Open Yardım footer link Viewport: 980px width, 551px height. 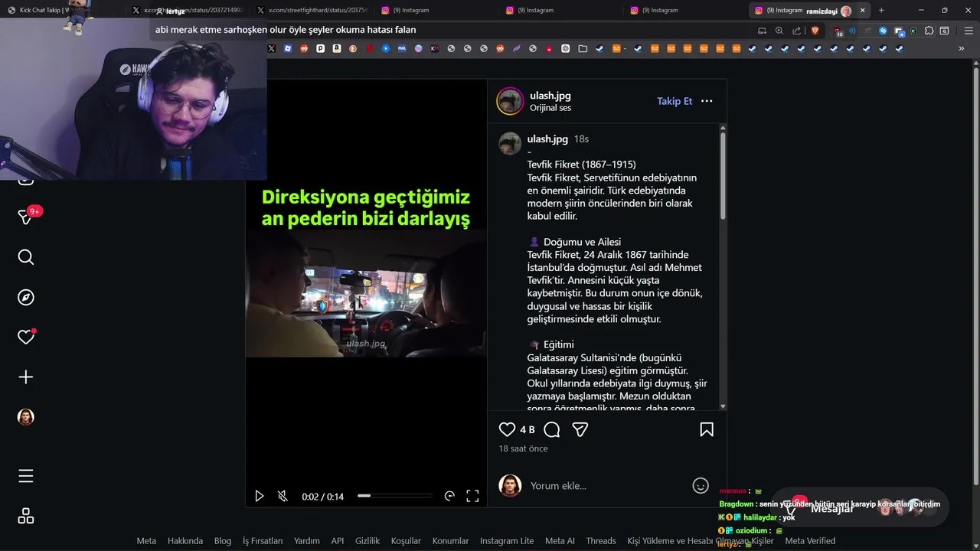pyautogui.click(x=307, y=541)
